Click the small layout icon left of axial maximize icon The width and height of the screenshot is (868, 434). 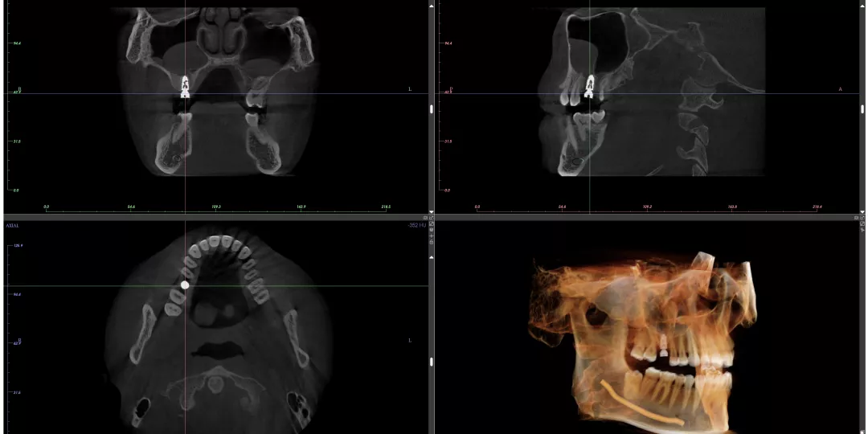425,218
